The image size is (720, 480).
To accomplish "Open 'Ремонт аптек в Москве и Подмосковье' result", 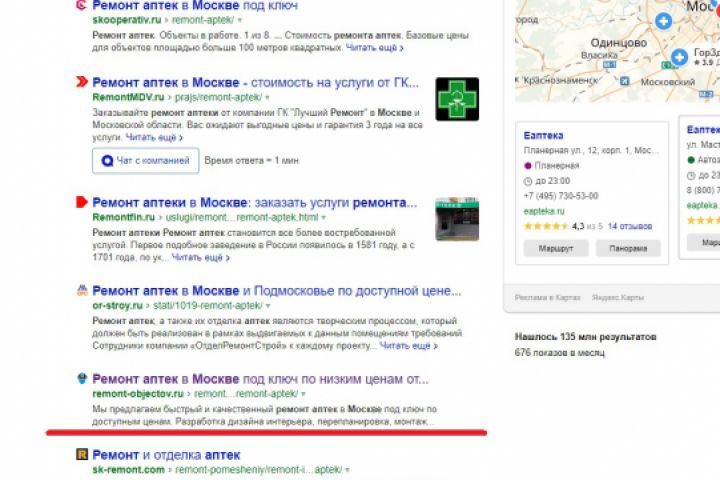I will pos(277,291).
